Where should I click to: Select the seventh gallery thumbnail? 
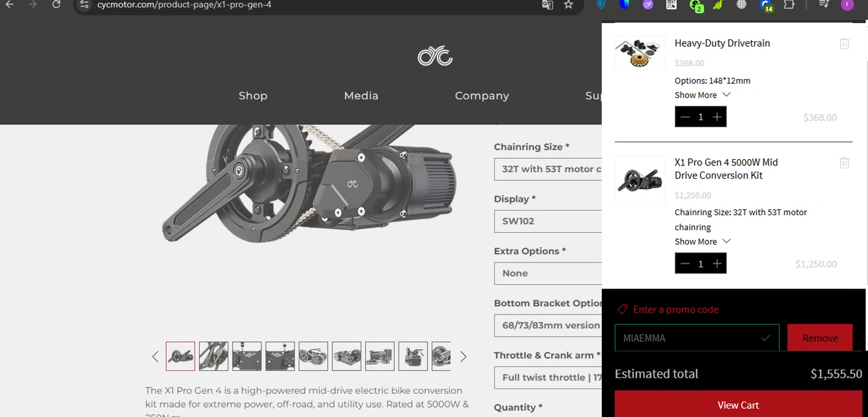[380, 356]
